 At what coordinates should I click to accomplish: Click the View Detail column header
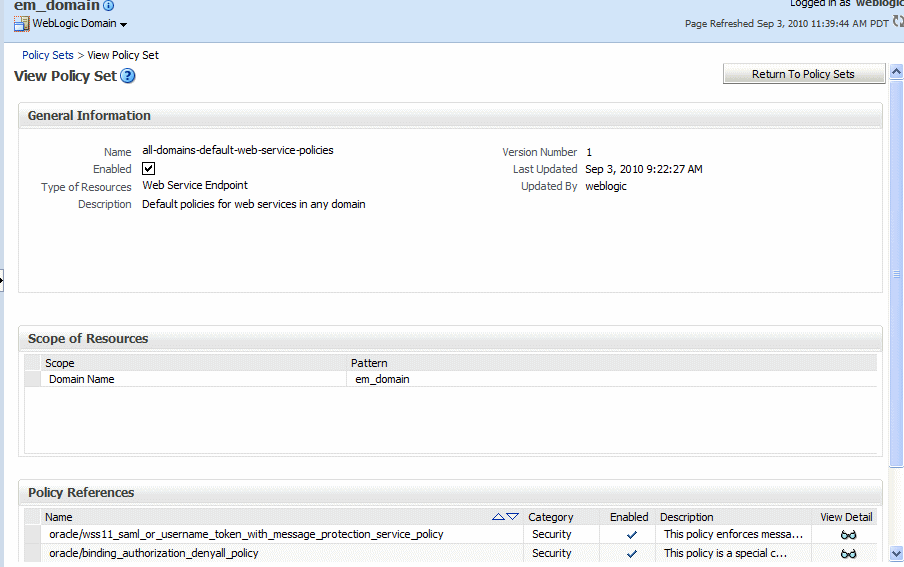point(846,517)
